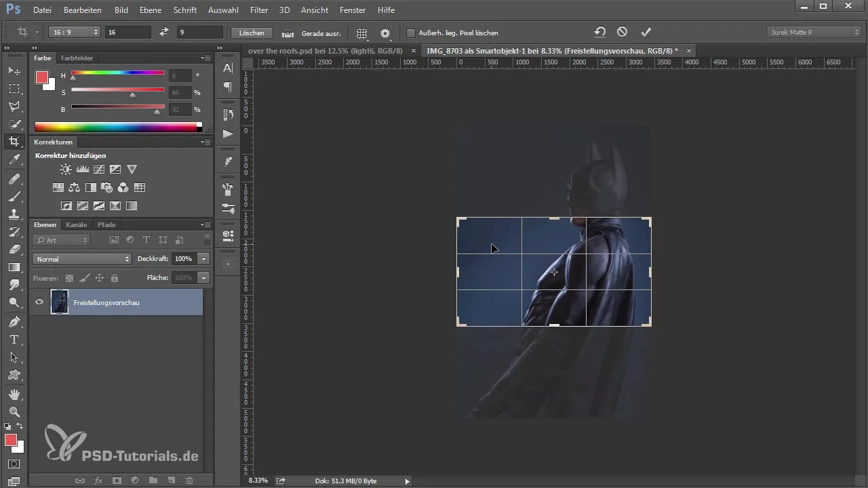Select the History Brush tool
The height and width of the screenshot is (488, 868).
point(14,232)
